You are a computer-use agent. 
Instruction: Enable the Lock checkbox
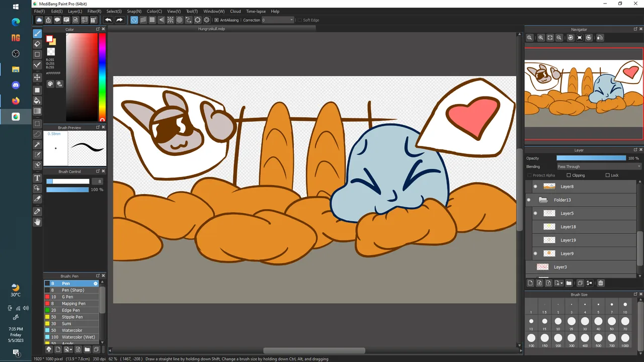point(607,175)
